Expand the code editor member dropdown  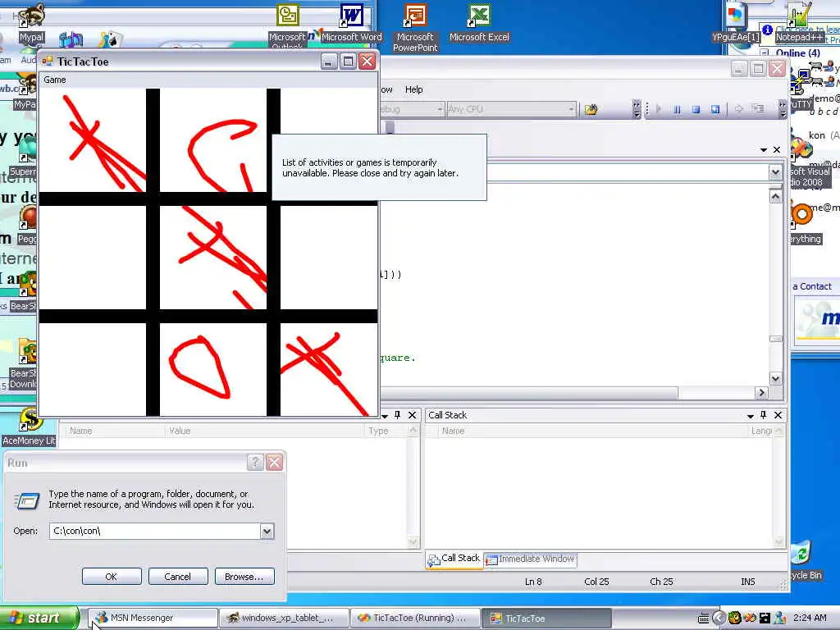(x=775, y=172)
